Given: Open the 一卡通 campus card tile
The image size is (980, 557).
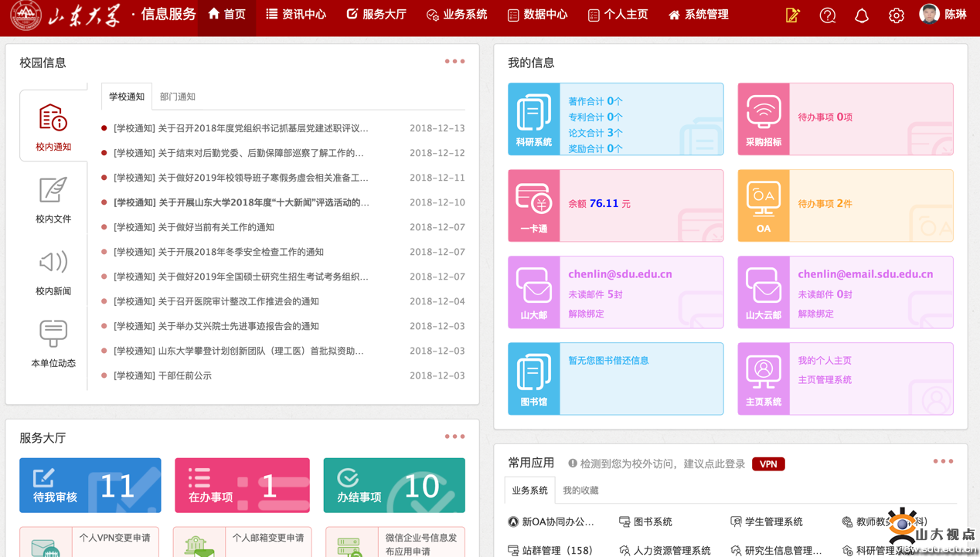Looking at the screenshot, I should coord(534,206).
